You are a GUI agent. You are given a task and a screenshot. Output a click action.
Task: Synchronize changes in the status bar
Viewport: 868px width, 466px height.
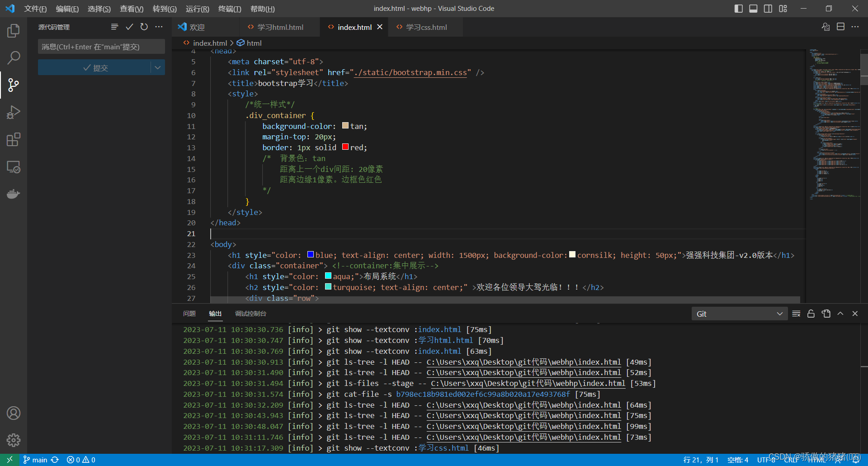click(x=55, y=460)
